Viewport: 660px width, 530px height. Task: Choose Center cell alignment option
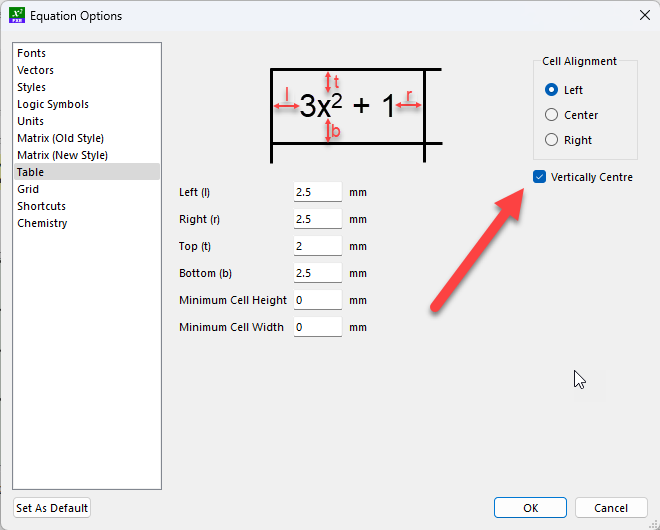(551, 115)
